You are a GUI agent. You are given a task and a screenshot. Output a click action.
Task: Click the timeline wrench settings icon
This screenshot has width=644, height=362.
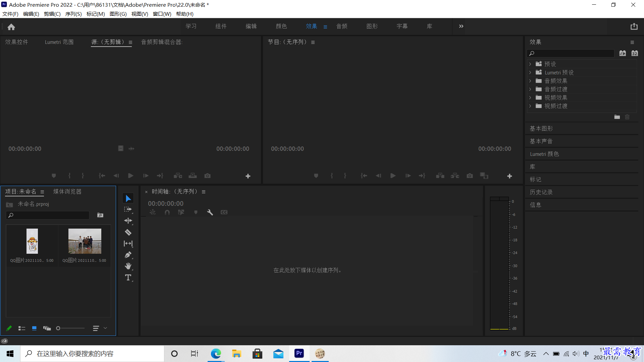point(210,212)
